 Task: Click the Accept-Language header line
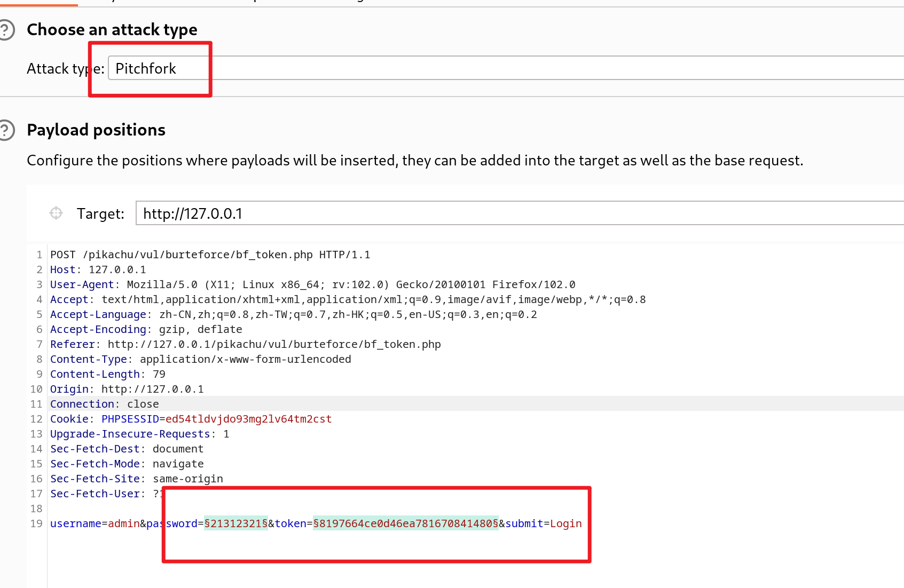294,314
